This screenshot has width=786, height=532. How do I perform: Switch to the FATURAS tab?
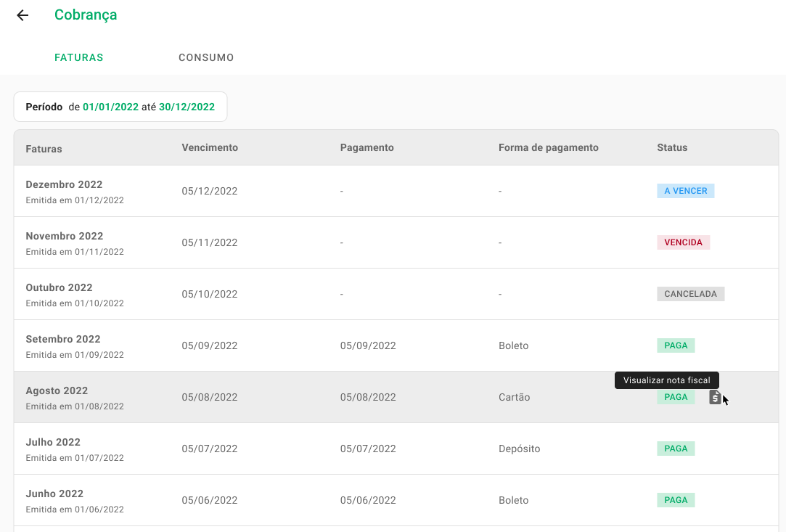(78, 57)
